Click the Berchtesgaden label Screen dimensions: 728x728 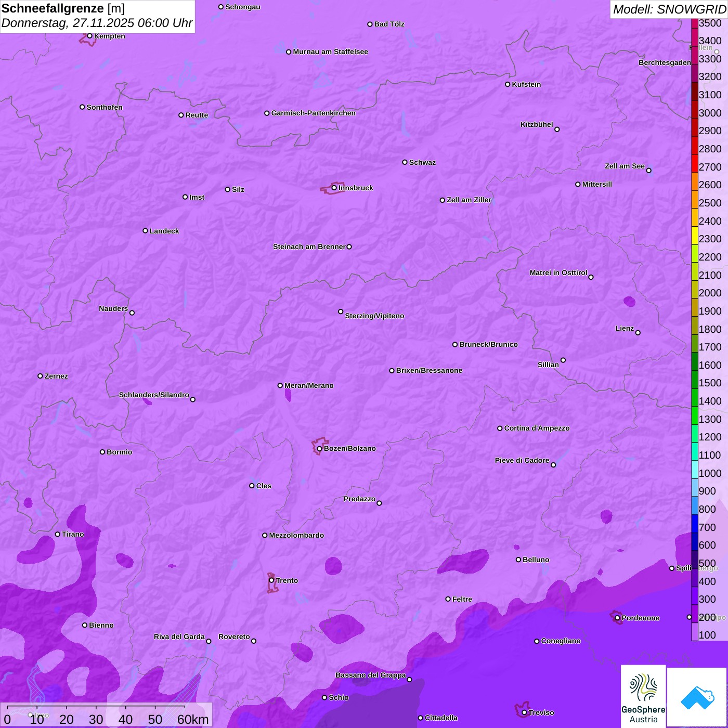pyautogui.click(x=665, y=62)
